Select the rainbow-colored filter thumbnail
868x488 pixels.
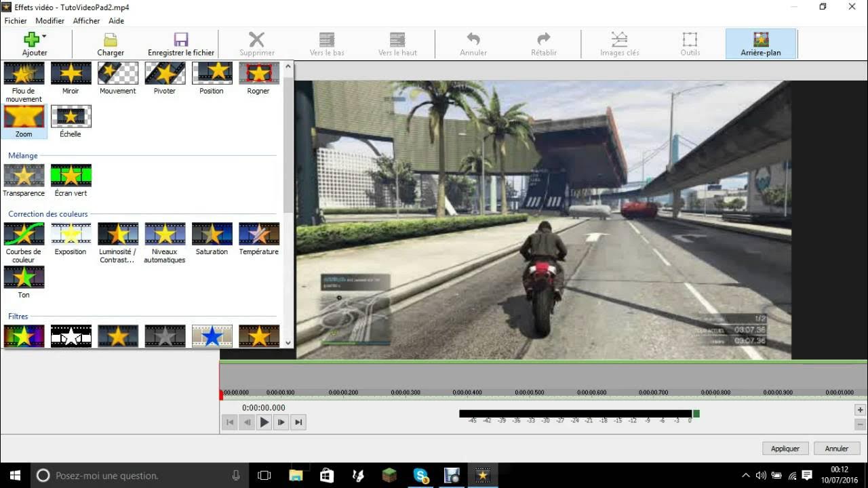point(24,336)
